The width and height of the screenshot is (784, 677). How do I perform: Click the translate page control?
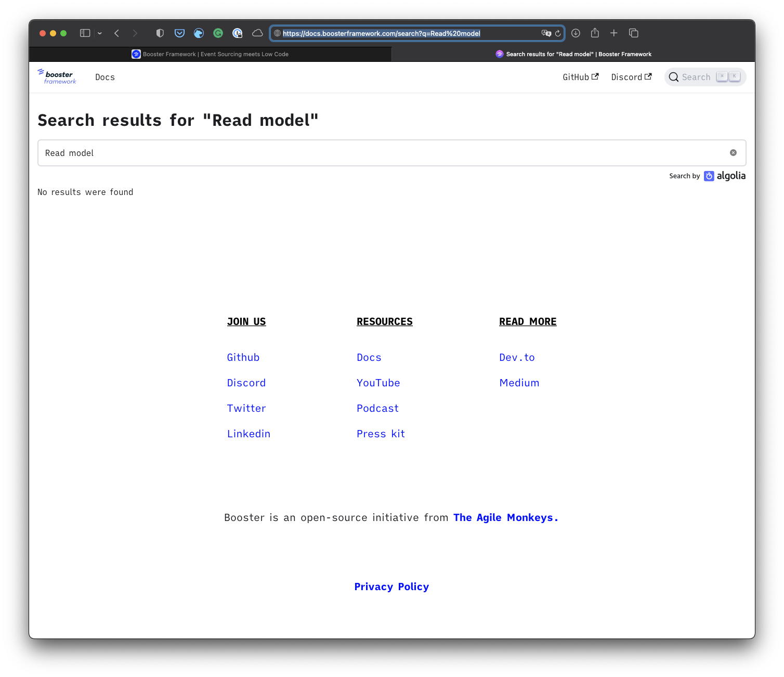545,33
